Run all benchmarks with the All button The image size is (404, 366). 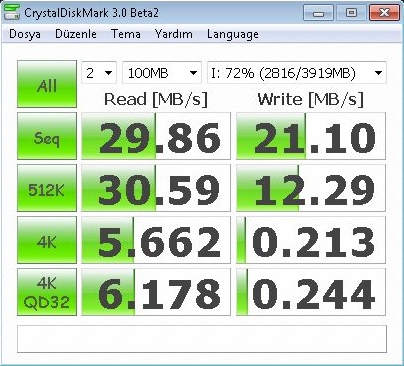coord(47,84)
